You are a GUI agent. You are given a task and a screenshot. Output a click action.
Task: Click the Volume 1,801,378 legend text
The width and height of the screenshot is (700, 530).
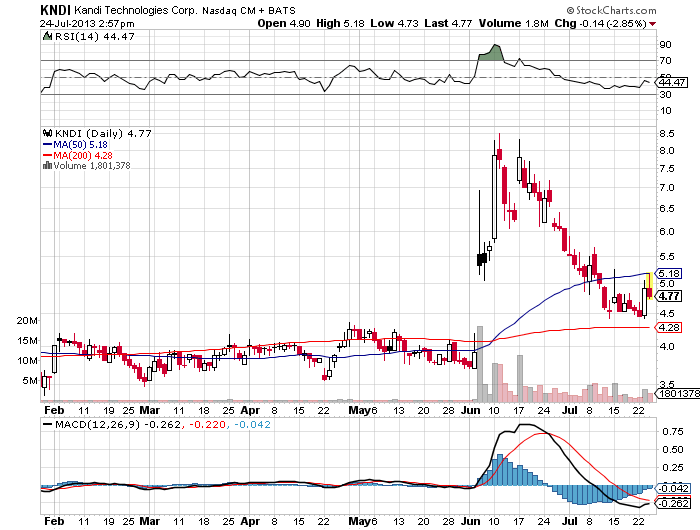[92, 166]
